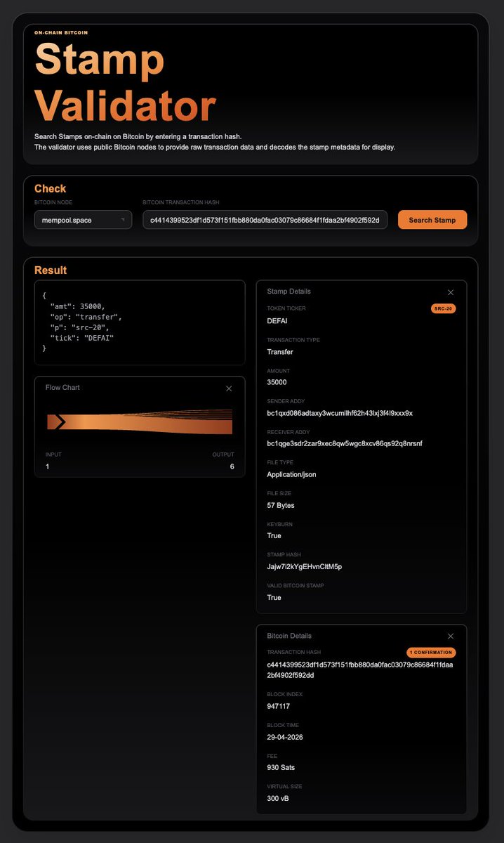Image resolution: width=504 pixels, height=843 pixels.
Task: Select the stamp hash Jajw7l2kYgEHvnCltM5p
Action: pos(305,566)
